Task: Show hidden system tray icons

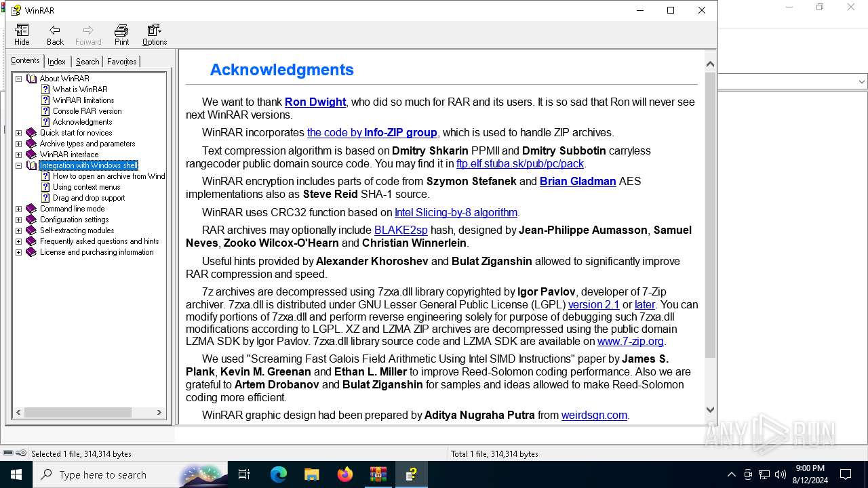Action: click(x=731, y=474)
